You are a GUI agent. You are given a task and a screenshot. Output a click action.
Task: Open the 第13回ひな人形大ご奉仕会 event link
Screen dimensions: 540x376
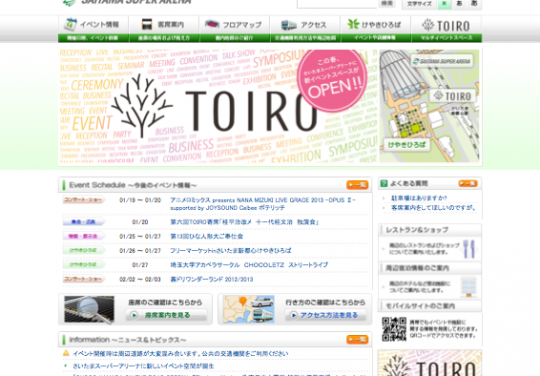coord(207,236)
